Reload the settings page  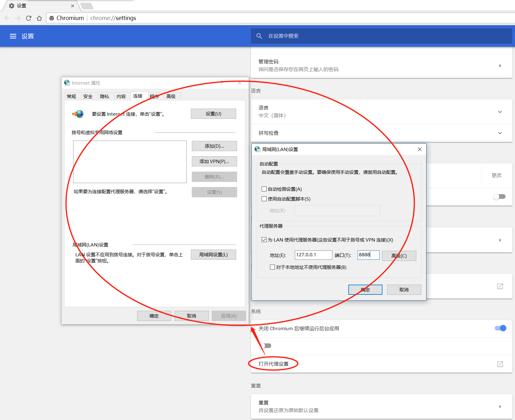(29, 18)
